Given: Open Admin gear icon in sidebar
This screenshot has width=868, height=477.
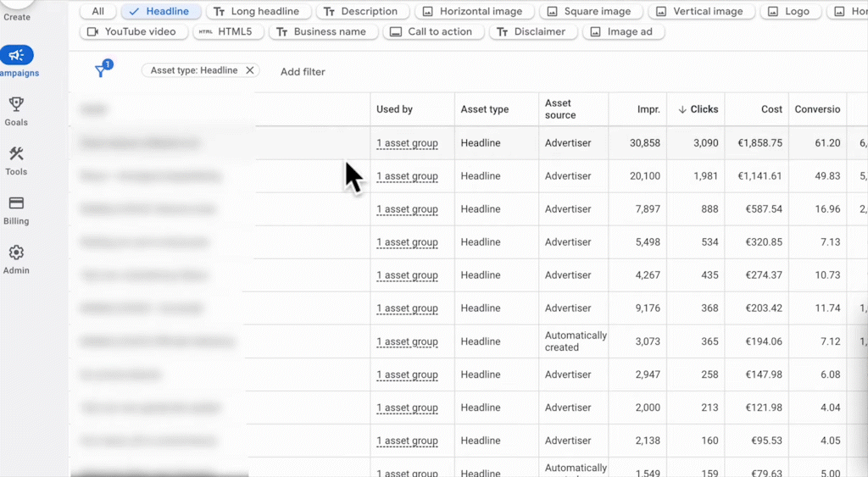Looking at the screenshot, I should point(16,253).
